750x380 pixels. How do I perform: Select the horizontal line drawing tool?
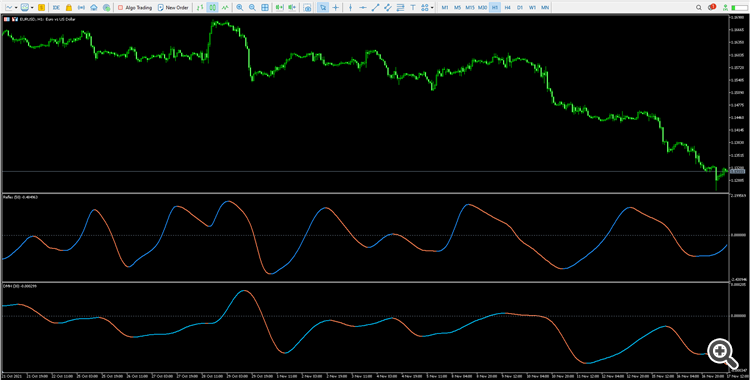pyautogui.click(x=363, y=8)
